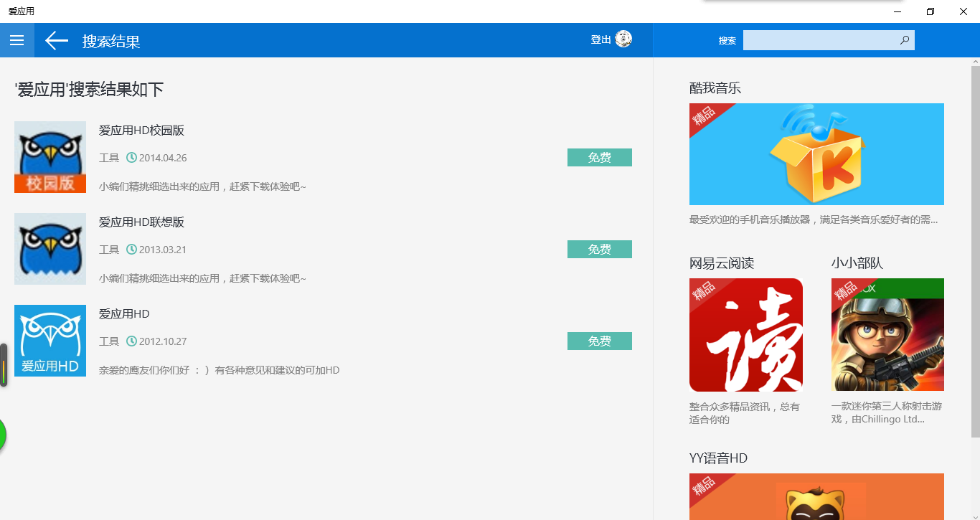Click date text 2012.10.27
Screen dimensions: 980x520
click(163, 341)
